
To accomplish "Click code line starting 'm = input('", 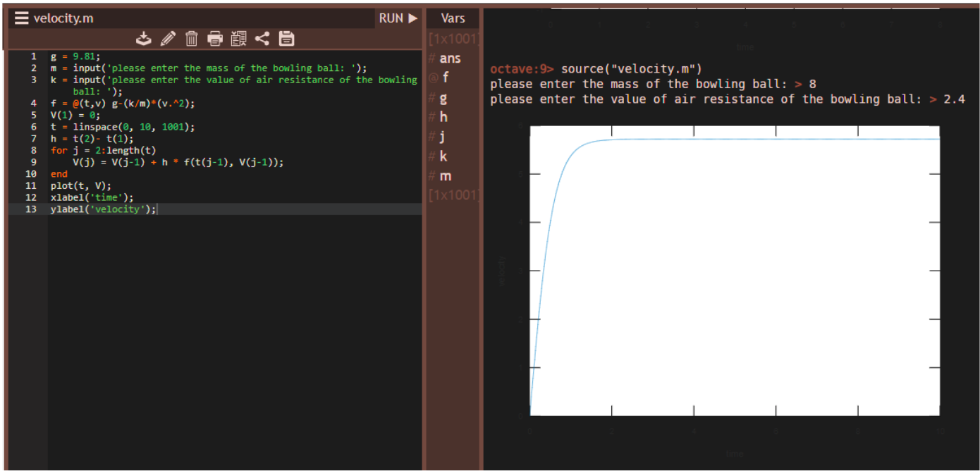I will pyautogui.click(x=209, y=68).
